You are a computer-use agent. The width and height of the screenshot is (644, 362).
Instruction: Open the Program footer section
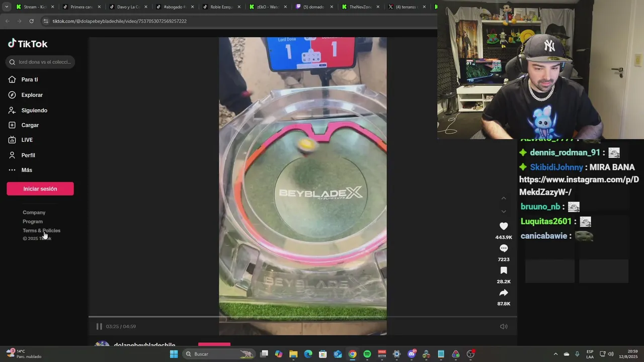coord(33,221)
